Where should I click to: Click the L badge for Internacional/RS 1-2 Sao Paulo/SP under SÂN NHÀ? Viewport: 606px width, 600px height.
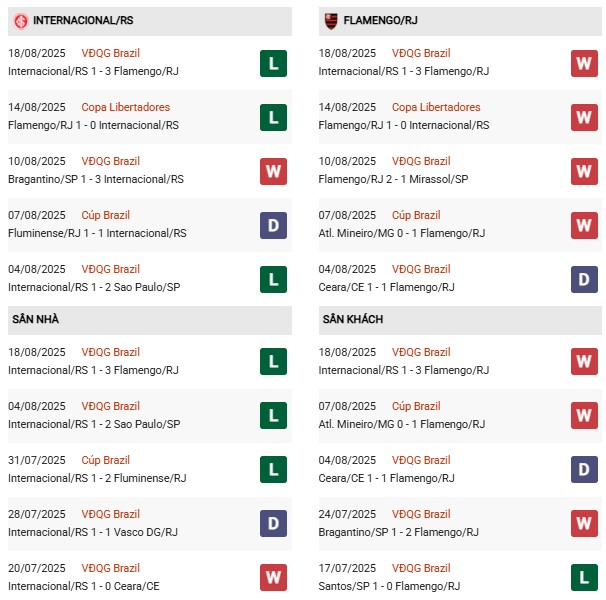pos(273,416)
